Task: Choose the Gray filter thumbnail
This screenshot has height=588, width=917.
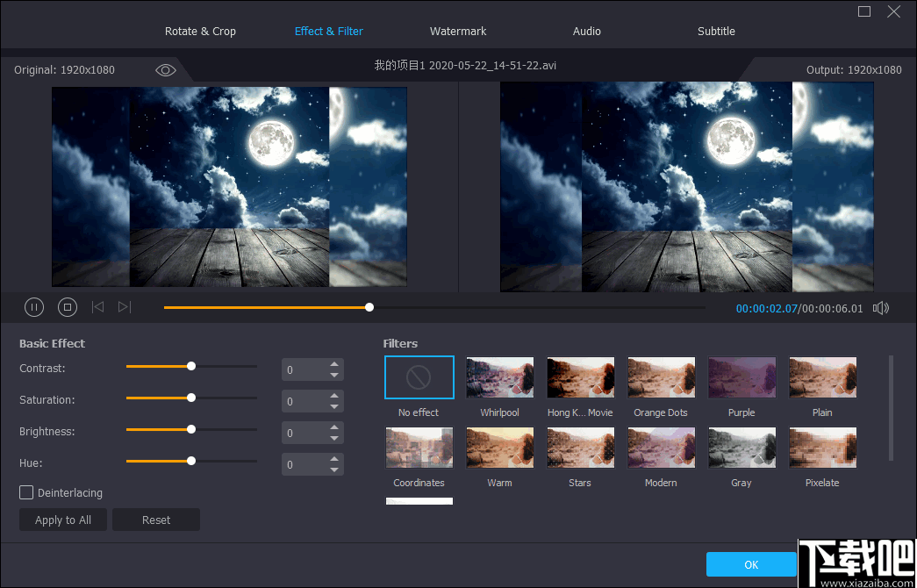Action: (741, 448)
